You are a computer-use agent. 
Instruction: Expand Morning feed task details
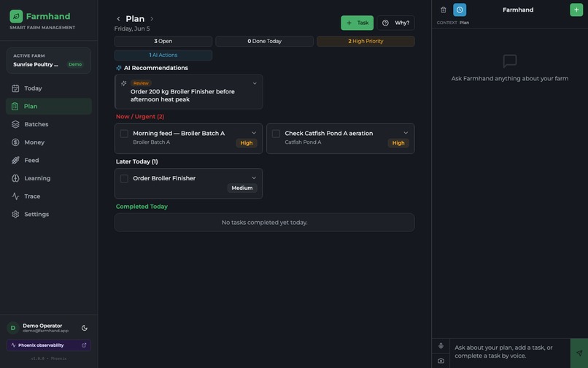click(x=254, y=133)
